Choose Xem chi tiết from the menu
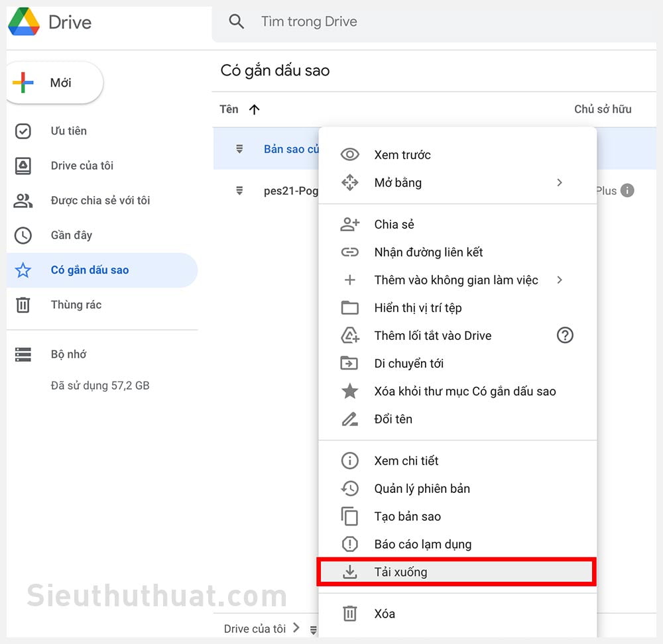Image resolution: width=663 pixels, height=644 pixels. pyautogui.click(x=457, y=460)
